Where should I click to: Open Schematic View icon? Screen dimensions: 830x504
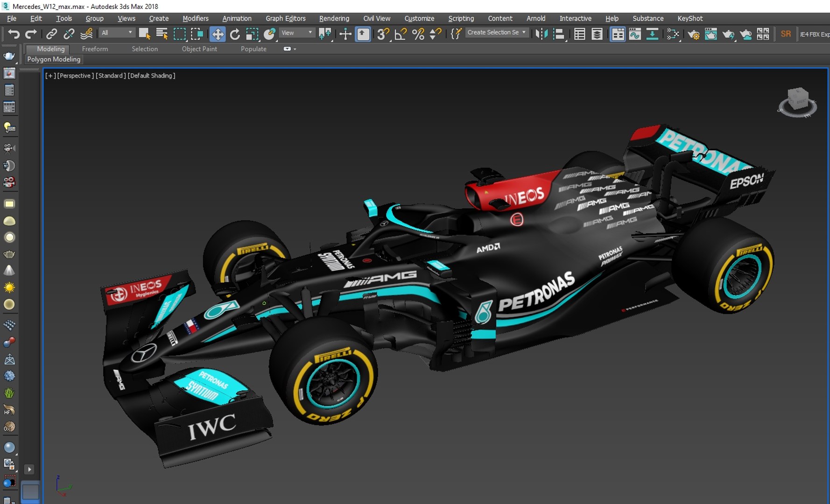click(x=652, y=34)
